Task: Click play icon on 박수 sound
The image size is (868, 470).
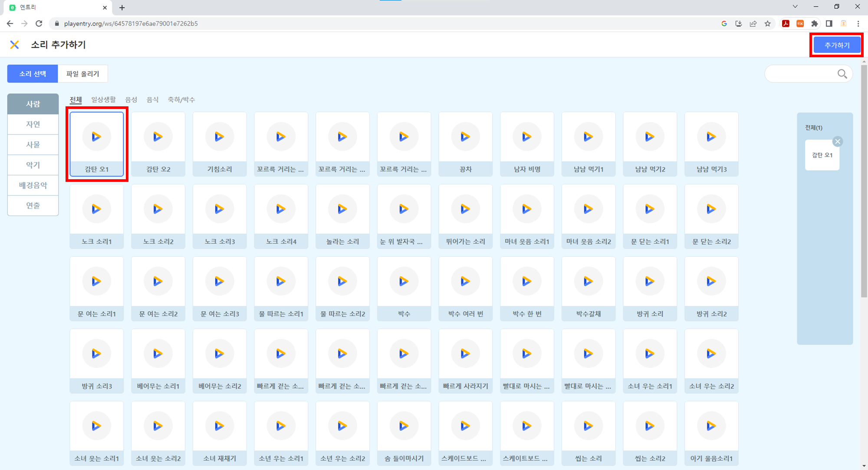Action: coord(404,282)
